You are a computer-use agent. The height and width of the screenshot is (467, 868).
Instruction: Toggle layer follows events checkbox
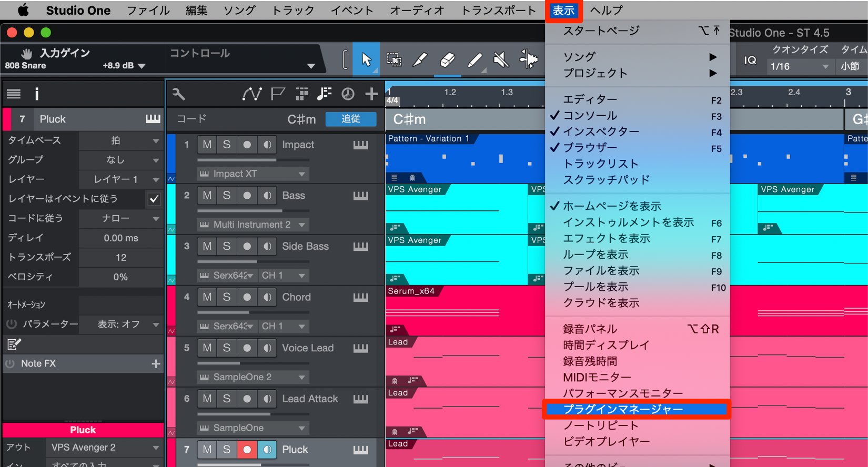[x=154, y=199]
